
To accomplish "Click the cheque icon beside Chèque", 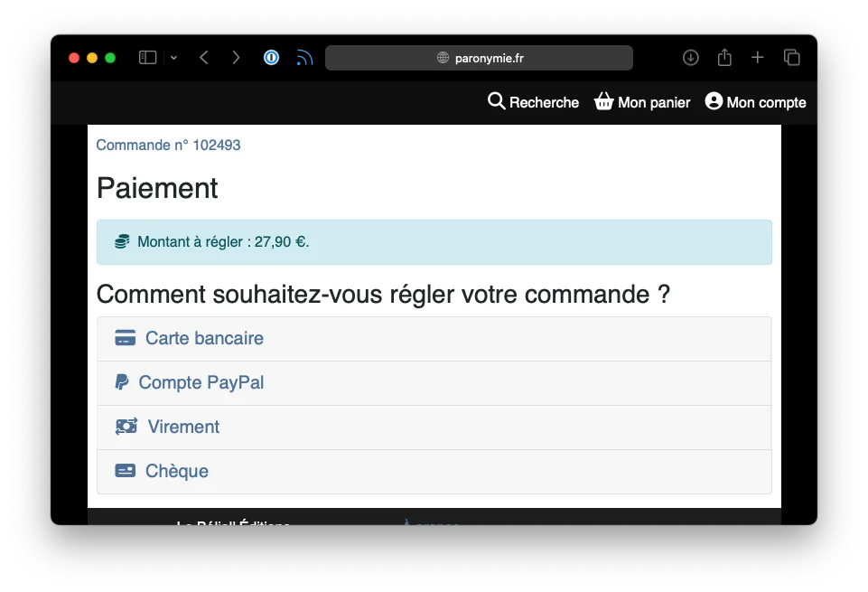I will (x=125, y=471).
